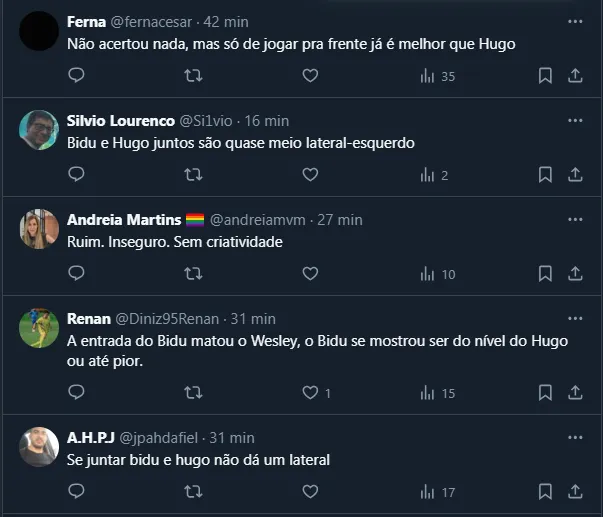Reply to Renan's tweet about Bidu
The height and width of the screenshot is (517, 603).
click(x=77, y=393)
